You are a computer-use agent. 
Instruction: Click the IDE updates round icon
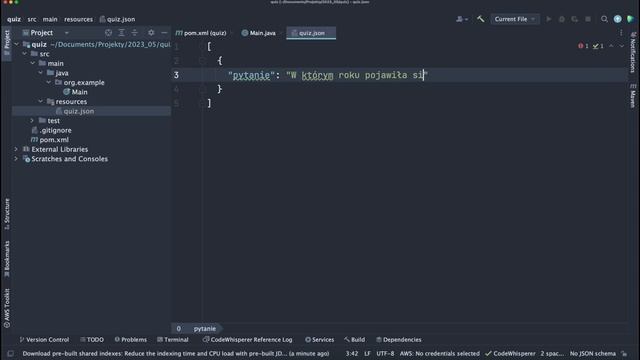(x=618, y=19)
